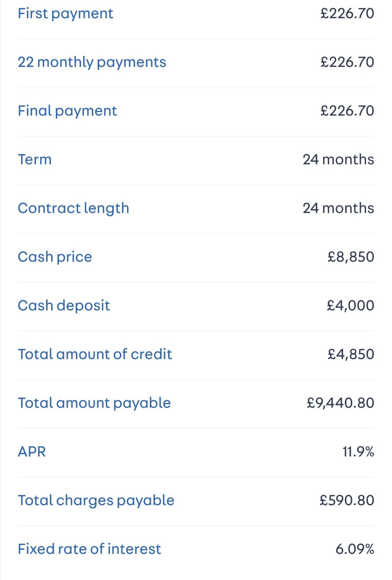Select the Cash price label
392x580 pixels.
[x=55, y=257]
